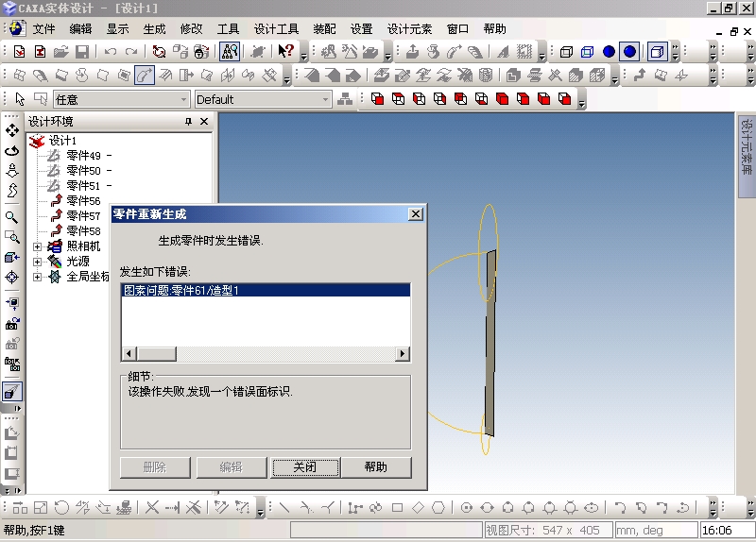Click the 视图尺寸 status field
The width and height of the screenshot is (756, 542).
pos(548,531)
